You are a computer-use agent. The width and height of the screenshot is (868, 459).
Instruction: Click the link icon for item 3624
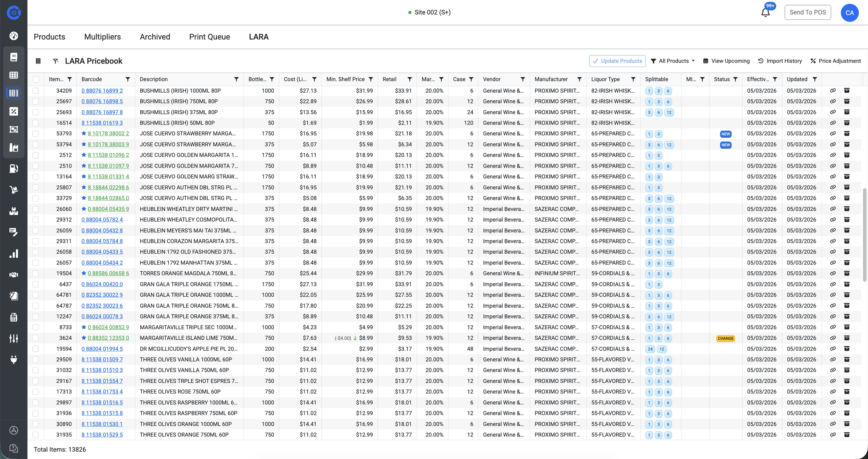833,338
